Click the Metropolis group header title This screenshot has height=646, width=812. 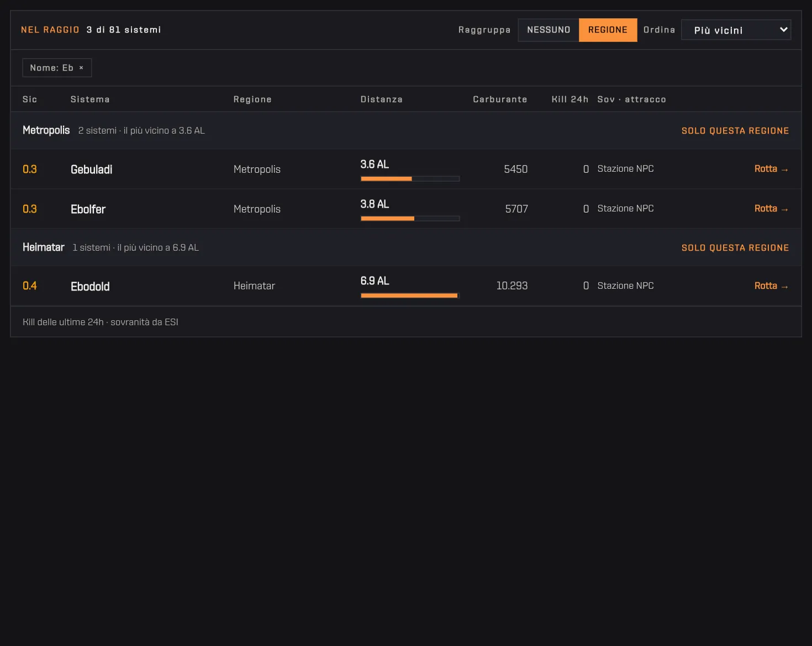pos(46,130)
